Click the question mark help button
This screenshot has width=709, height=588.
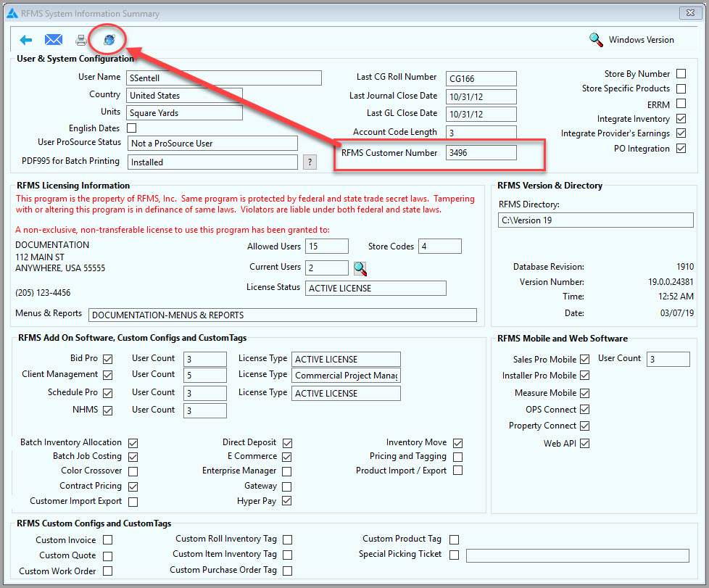(x=310, y=162)
